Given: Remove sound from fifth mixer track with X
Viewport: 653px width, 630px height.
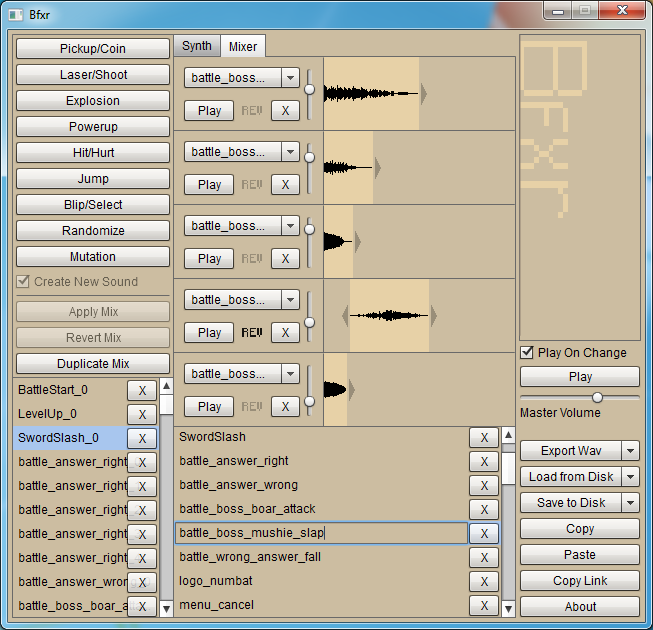Looking at the screenshot, I should [285, 406].
